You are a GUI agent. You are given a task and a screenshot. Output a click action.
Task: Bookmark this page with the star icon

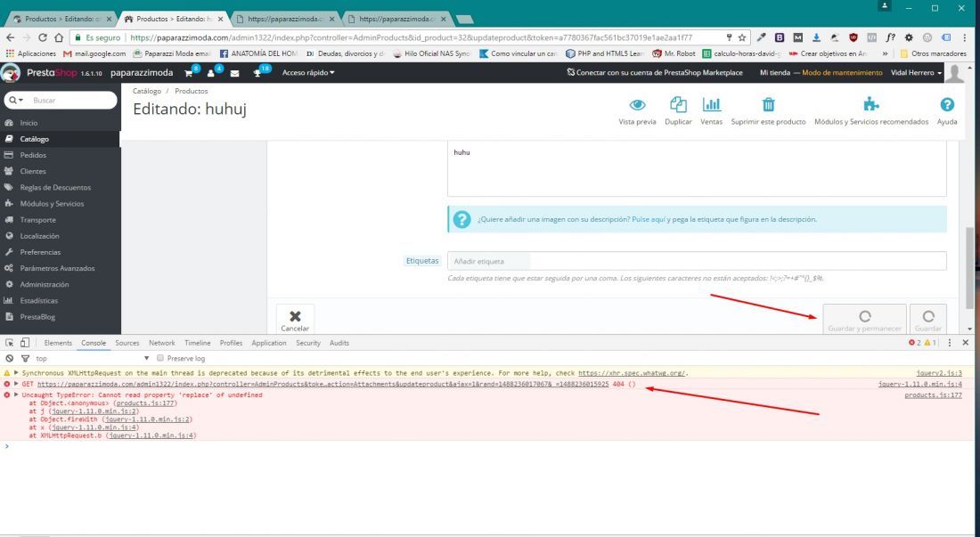pyautogui.click(x=742, y=37)
